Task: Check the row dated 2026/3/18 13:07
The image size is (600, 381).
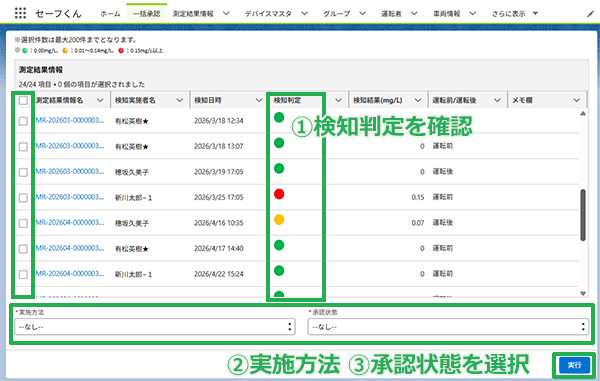Action: tap(23, 147)
